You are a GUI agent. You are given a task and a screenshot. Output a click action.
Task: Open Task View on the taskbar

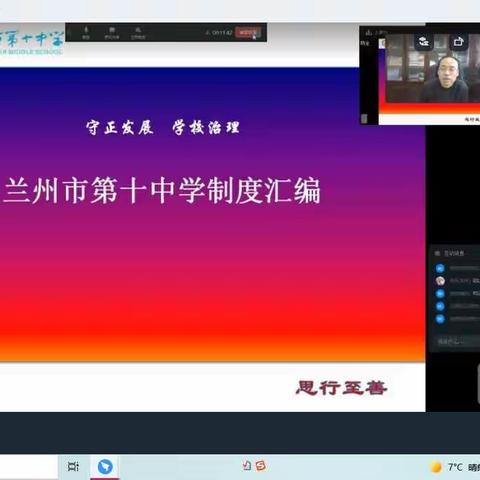point(73,466)
